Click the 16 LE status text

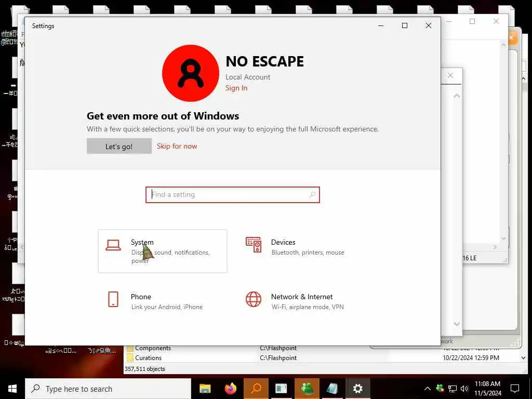(x=470, y=258)
